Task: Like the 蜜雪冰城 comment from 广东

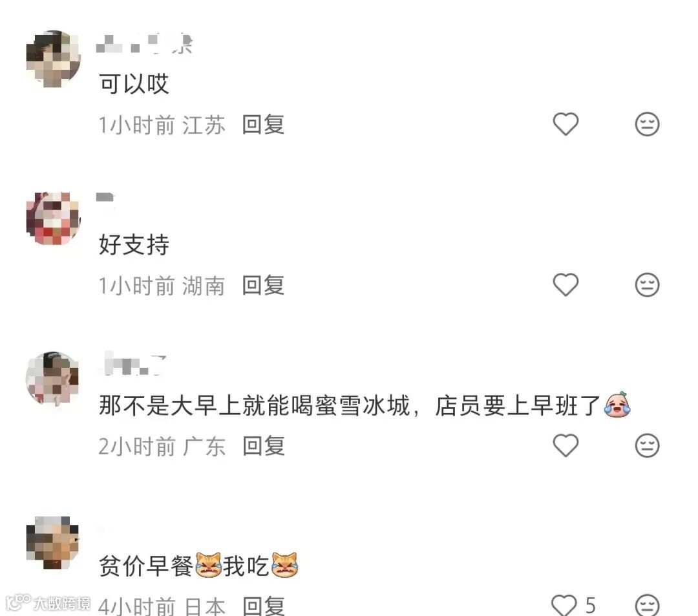Action: click(x=566, y=445)
